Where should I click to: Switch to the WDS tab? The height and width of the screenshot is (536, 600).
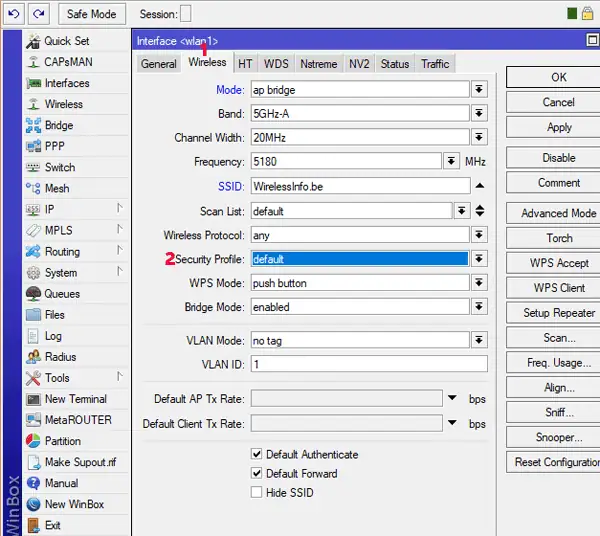(276, 64)
